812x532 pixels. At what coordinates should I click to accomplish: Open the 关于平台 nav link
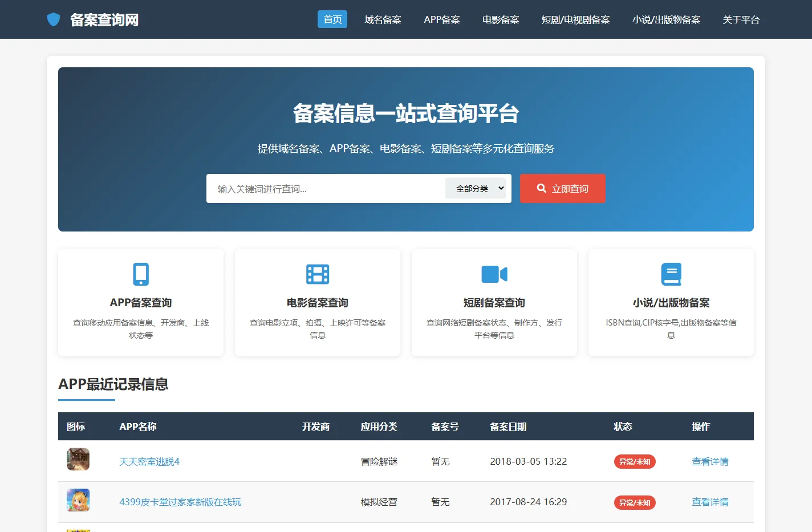point(741,19)
